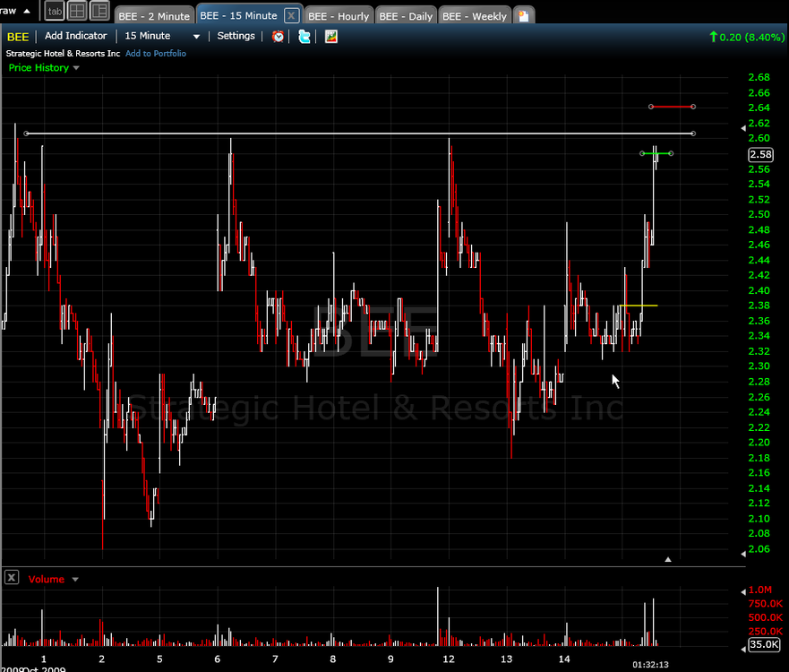View the BEE - Weekly tab
Viewport: 789px width, 672px height.
tap(475, 16)
